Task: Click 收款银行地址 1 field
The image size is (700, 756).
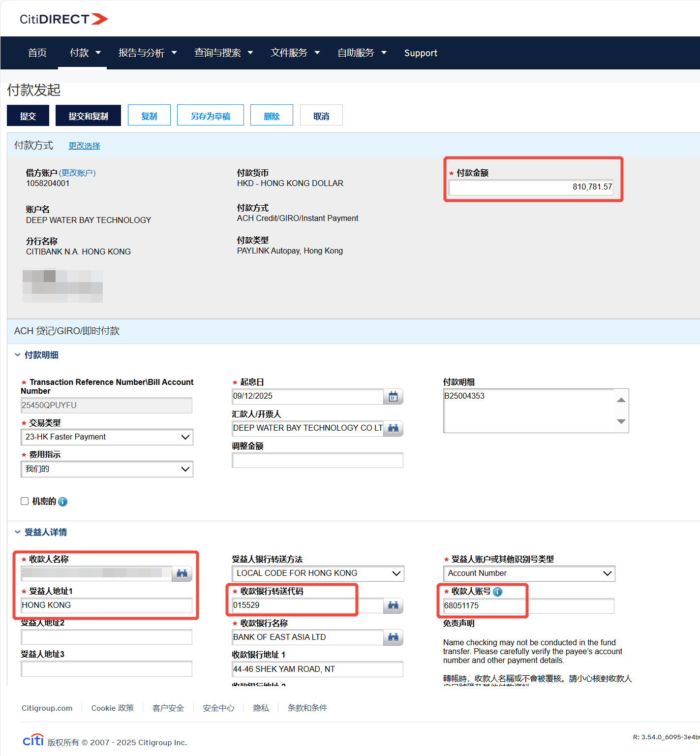Action: pos(318,669)
